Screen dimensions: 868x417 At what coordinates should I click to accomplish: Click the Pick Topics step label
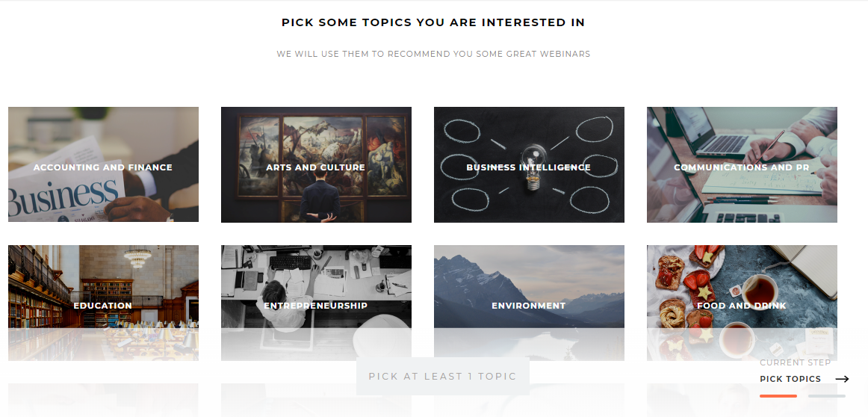click(790, 379)
